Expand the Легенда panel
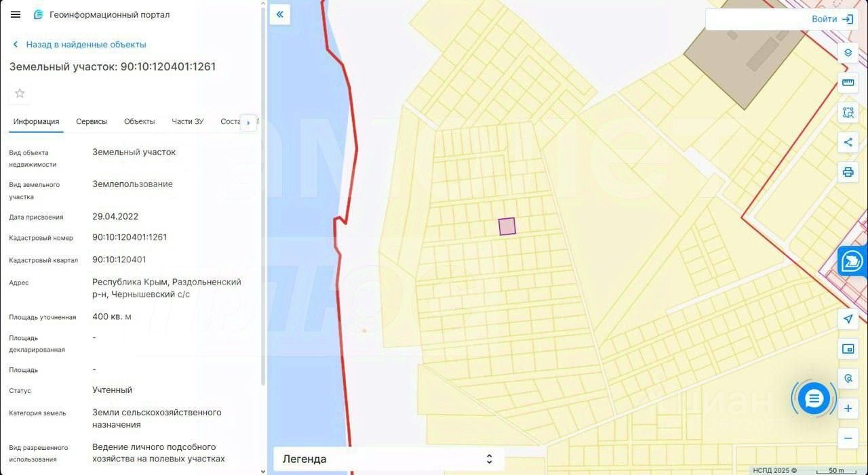 (x=389, y=459)
